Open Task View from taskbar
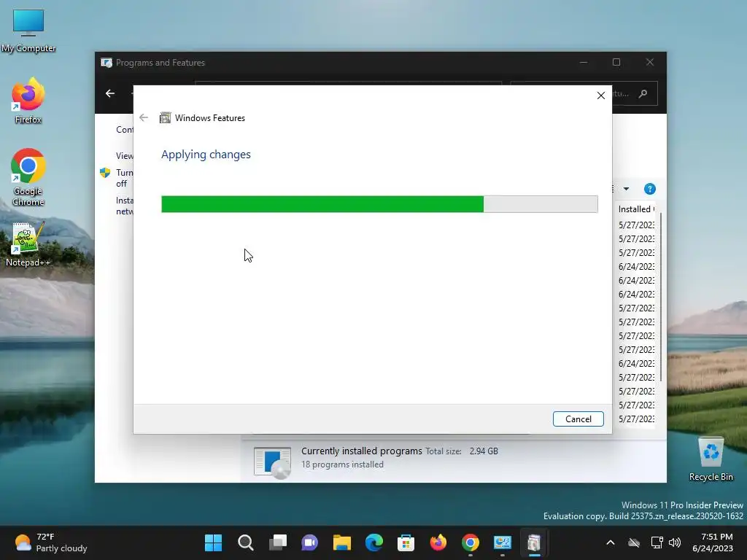Viewport: 747px width, 560px height. click(x=278, y=542)
